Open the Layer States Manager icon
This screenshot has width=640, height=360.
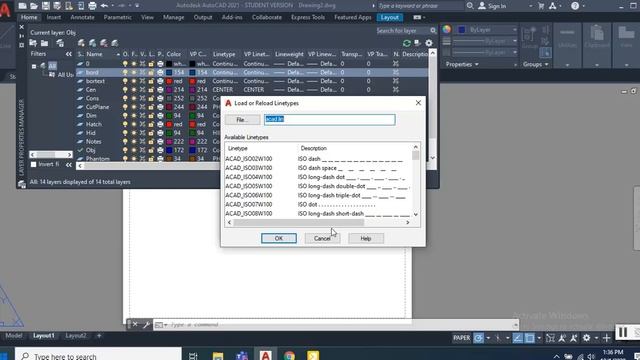point(60,43)
